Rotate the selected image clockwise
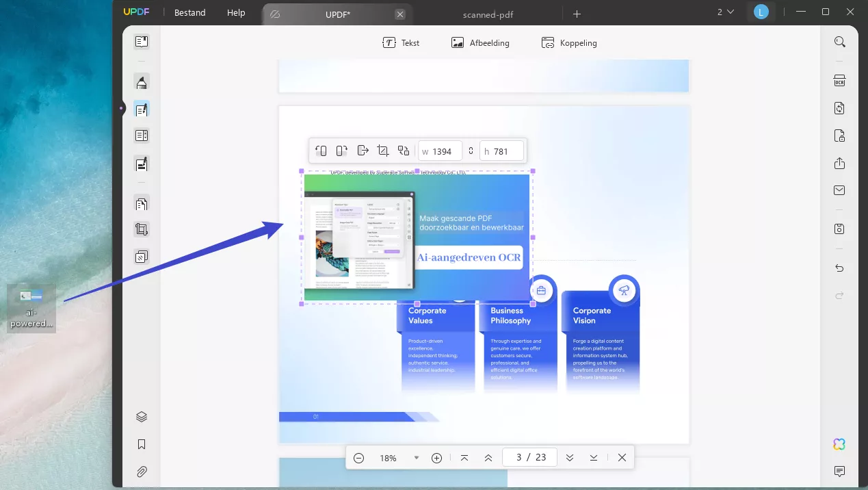 (x=342, y=151)
